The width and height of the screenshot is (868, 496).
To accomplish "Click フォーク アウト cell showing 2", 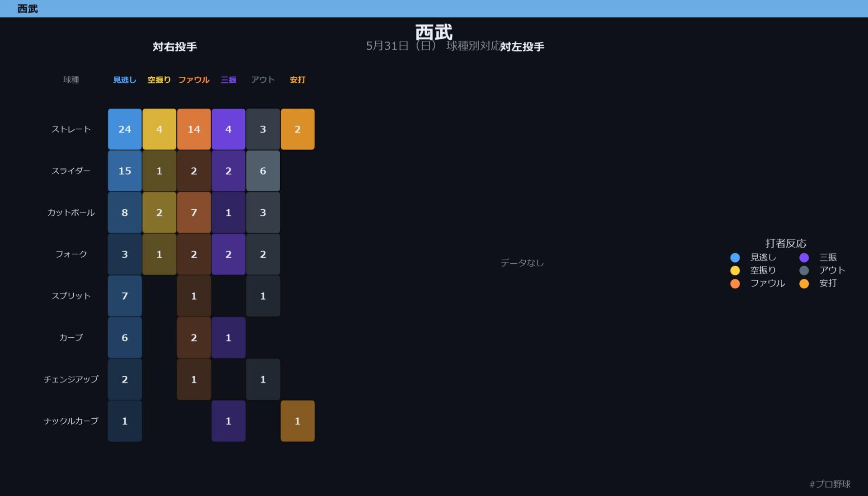I will 263,254.
